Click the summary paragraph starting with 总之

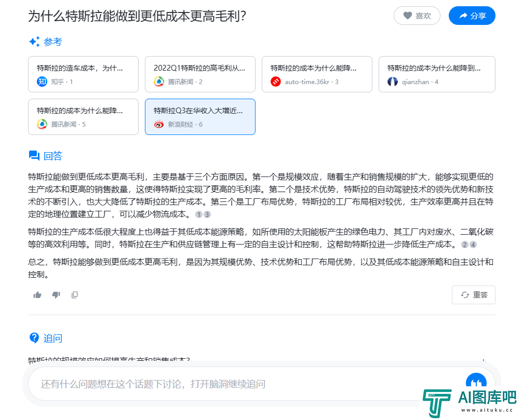point(261,268)
